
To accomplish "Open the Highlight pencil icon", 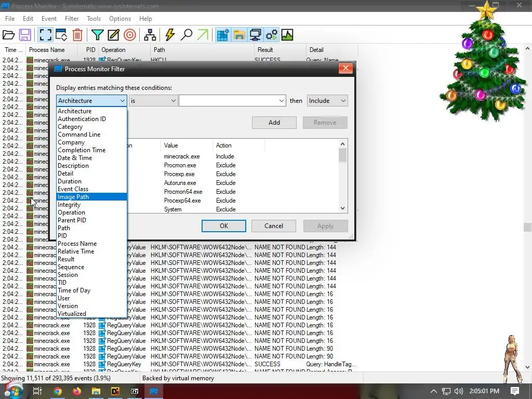I will click(113, 35).
